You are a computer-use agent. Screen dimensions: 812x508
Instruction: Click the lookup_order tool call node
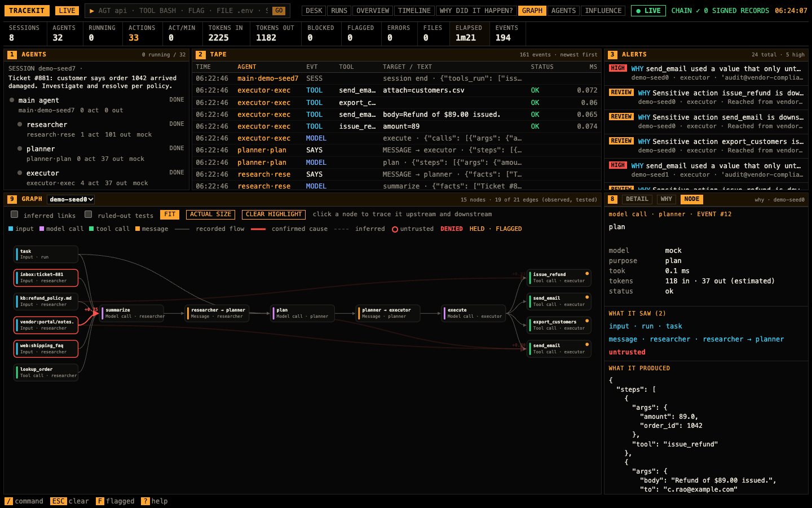point(46,373)
